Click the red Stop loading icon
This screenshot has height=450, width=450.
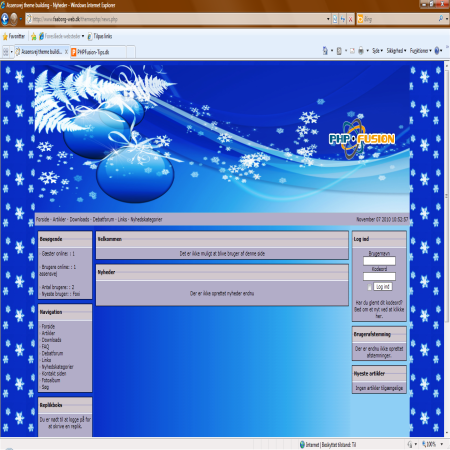pos(350,19)
